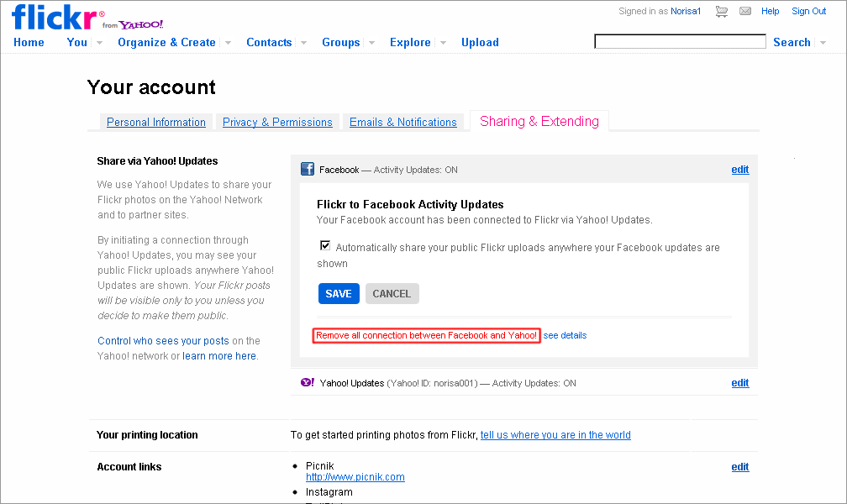
Task: Open the Explore menu item
Action: [410, 42]
